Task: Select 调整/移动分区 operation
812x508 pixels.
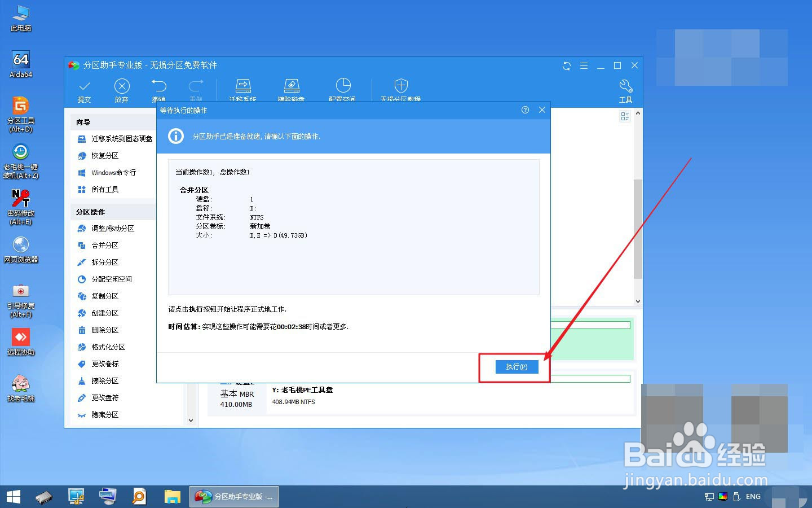Action: coord(105,228)
